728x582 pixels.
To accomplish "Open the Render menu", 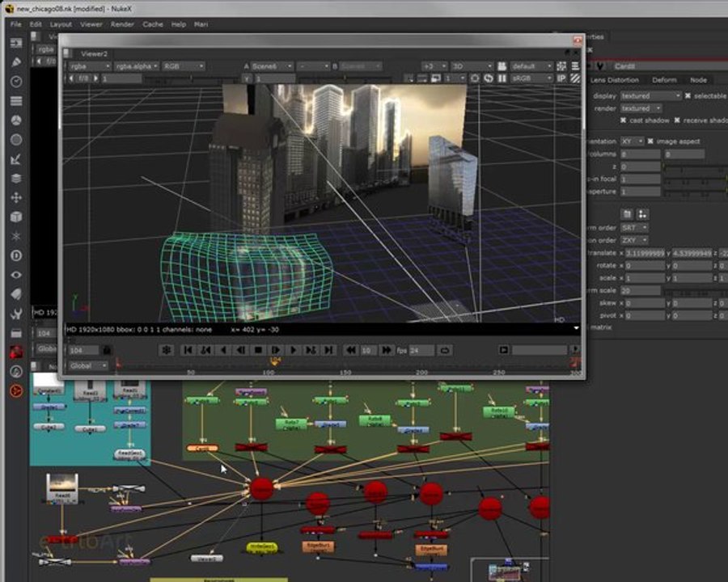I will click(x=122, y=24).
